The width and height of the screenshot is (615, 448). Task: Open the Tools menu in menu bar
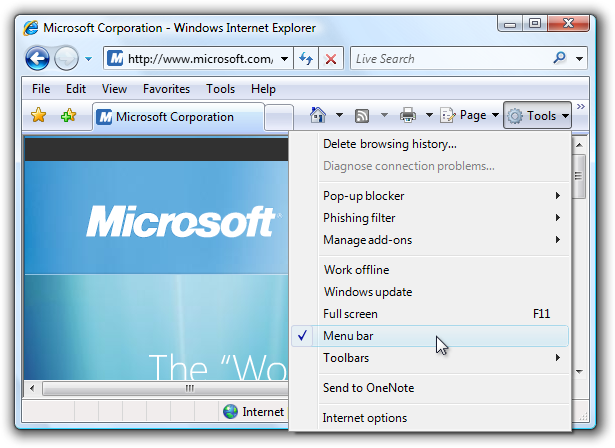220,89
